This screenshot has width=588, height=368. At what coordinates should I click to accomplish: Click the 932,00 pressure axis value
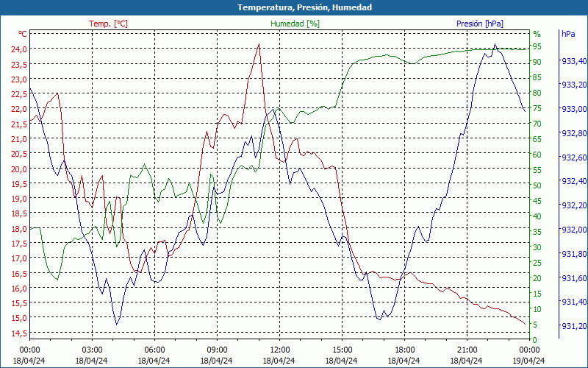pos(574,230)
